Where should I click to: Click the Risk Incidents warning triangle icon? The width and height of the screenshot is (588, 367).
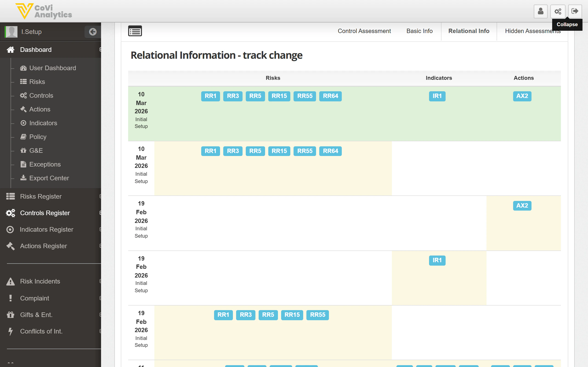(10, 281)
